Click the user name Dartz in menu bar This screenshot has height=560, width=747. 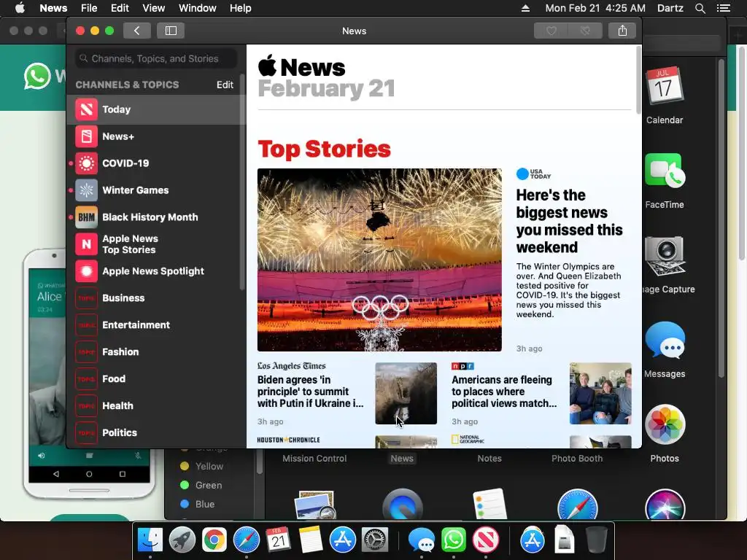[670, 8]
